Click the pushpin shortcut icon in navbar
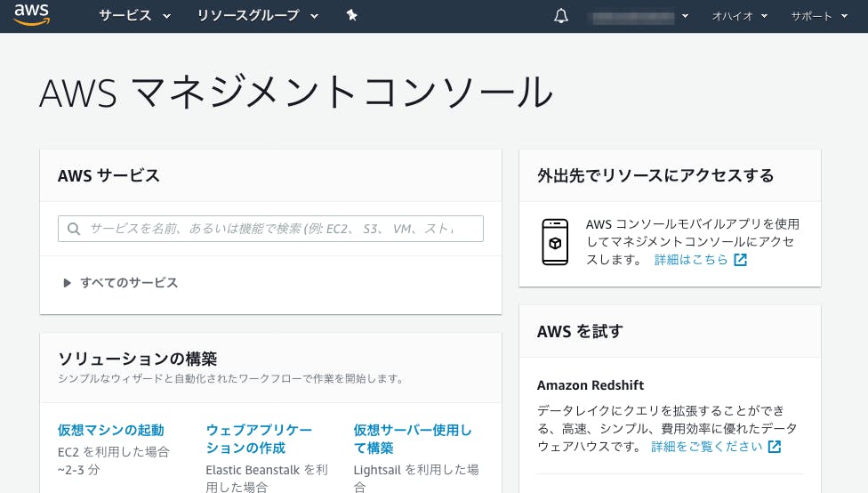 click(x=351, y=16)
